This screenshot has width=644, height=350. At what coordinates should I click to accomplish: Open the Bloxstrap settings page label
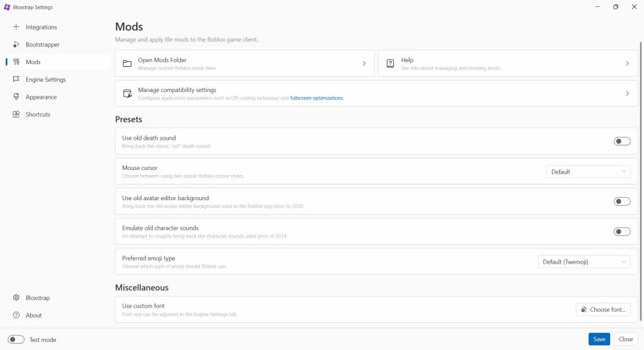[37, 298]
